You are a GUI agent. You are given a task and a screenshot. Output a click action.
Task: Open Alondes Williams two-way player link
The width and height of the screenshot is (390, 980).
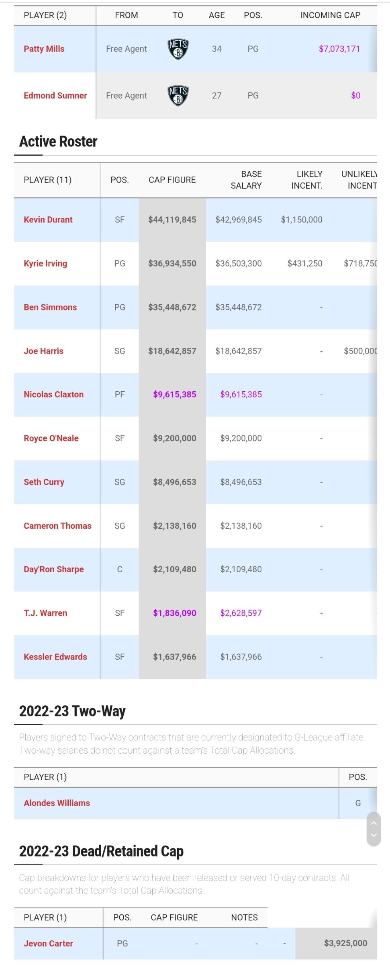coord(57,803)
